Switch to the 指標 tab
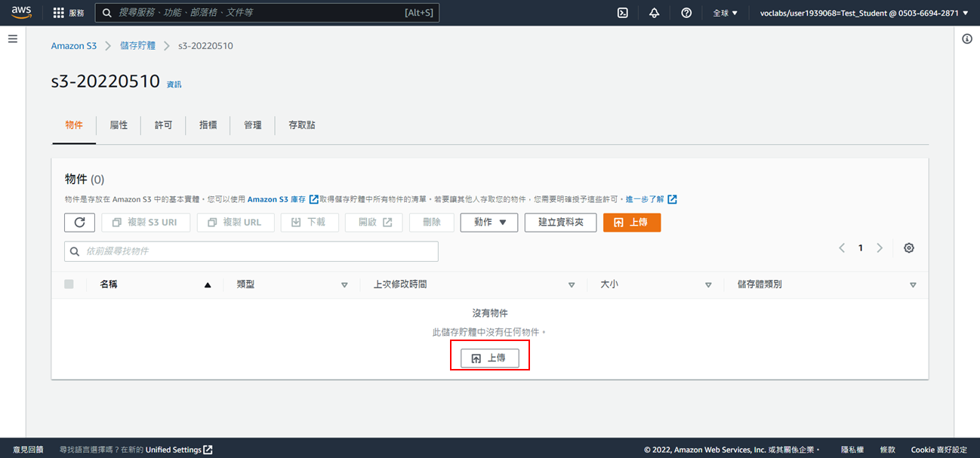 point(208,125)
